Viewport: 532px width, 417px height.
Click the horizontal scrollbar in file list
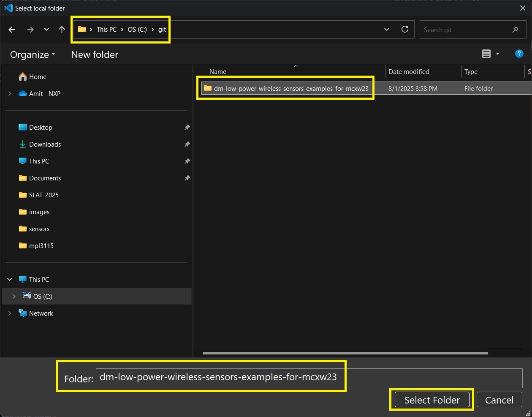345,353
